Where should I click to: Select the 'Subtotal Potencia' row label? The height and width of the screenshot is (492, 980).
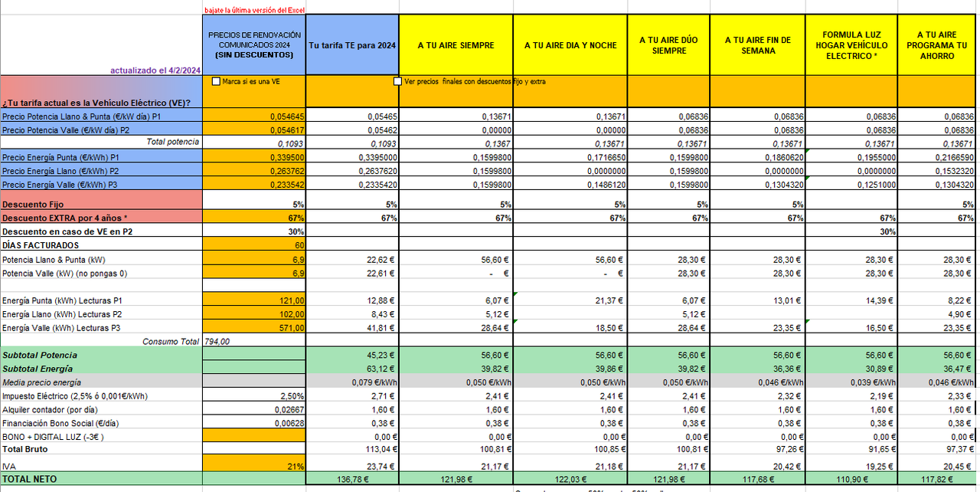pyautogui.click(x=40, y=356)
